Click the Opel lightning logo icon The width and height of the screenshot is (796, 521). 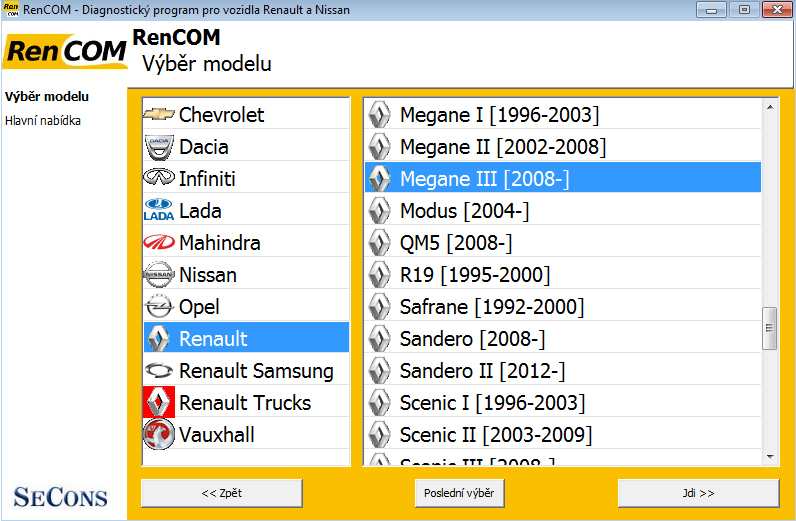point(159,307)
